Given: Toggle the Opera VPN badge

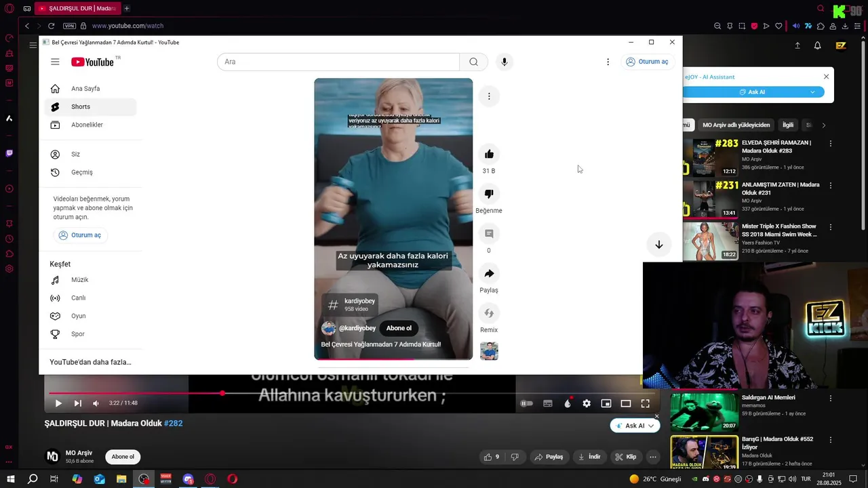Looking at the screenshot, I should pos(69,26).
